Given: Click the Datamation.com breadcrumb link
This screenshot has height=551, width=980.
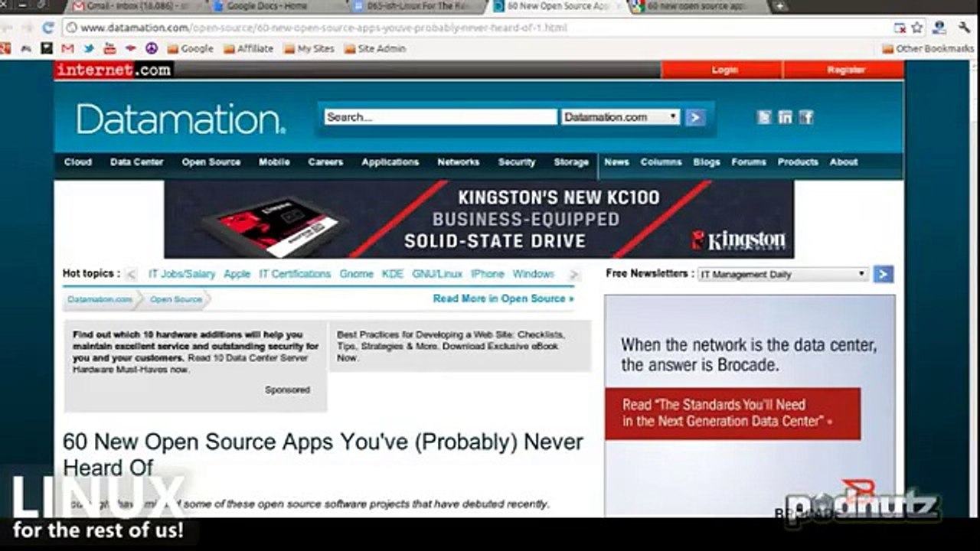Looking at the screenshot, I should [100, 299].
